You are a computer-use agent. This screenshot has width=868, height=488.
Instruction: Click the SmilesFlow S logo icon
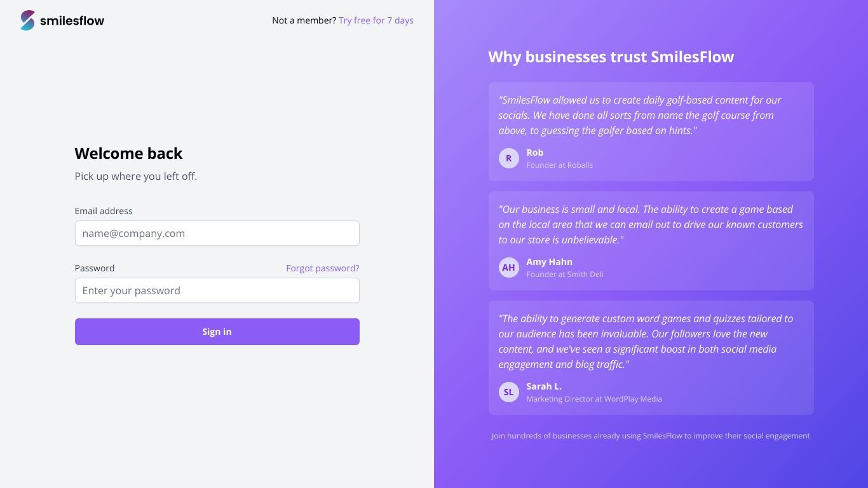coord(27,20)
